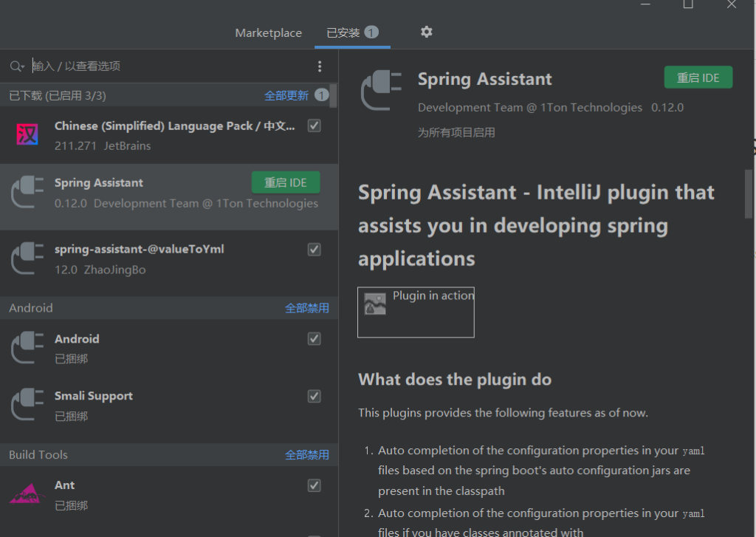Click the badge on the 已安装 tab

[x=371, y=33]
